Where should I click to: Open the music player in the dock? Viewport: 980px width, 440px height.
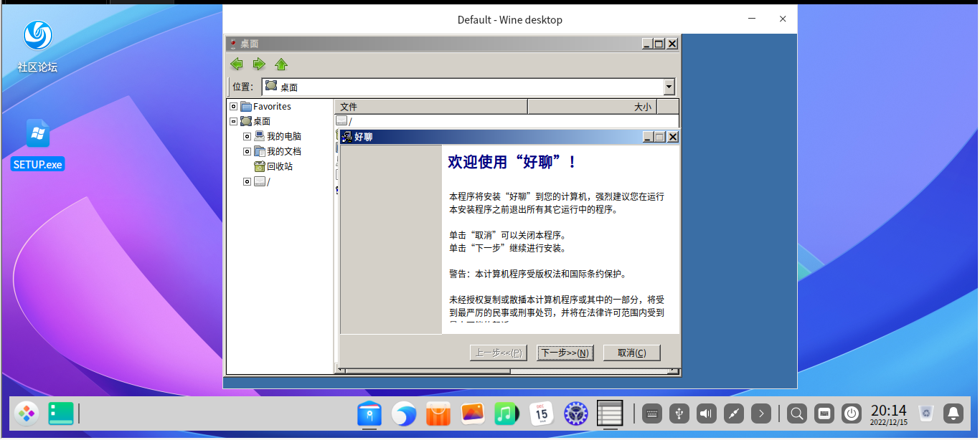tap(507, 414)
